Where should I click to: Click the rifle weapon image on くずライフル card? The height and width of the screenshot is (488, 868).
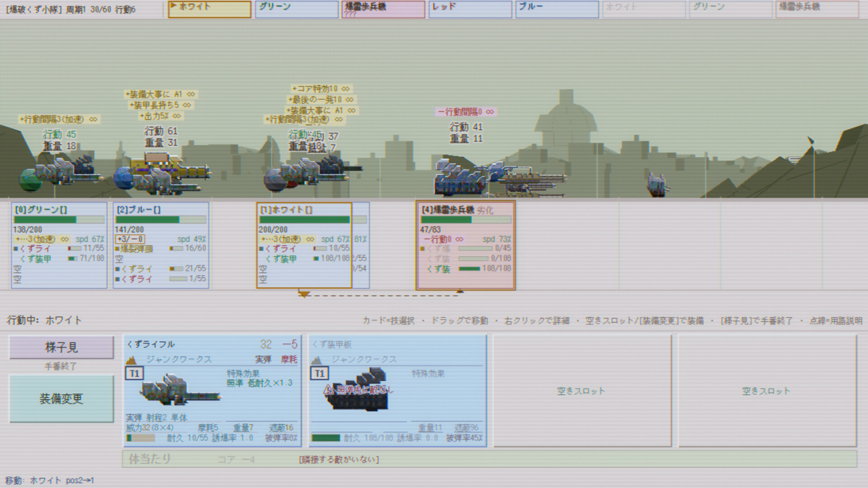pos(180,390)
